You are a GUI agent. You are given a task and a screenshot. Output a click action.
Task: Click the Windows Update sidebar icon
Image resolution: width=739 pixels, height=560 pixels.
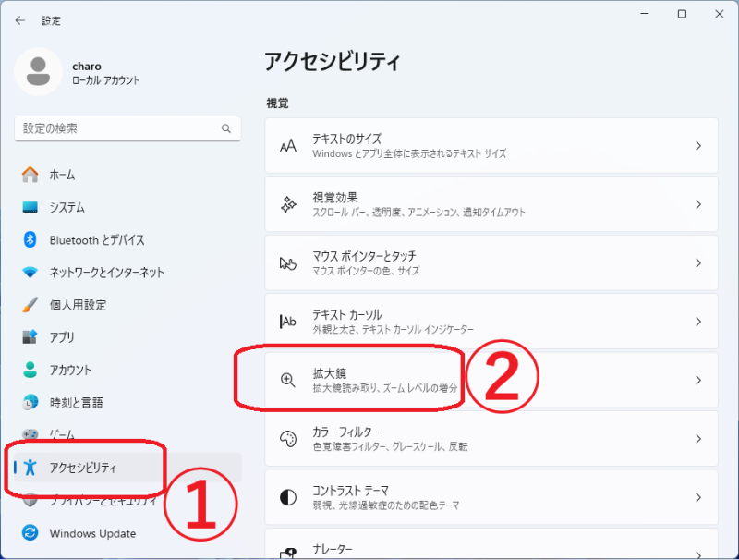(30, 533)
